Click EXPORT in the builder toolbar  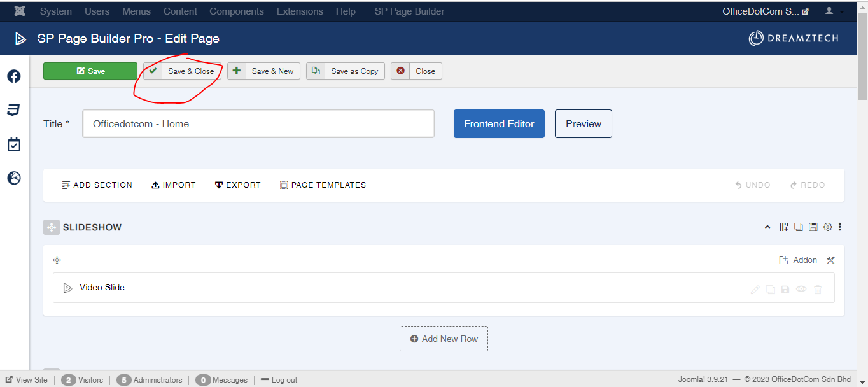pos(238,185)
